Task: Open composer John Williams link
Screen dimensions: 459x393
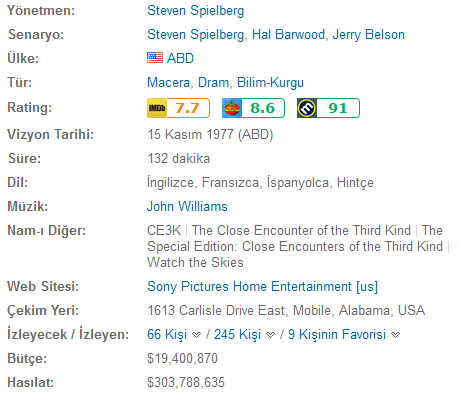Action: coord(187,206)
